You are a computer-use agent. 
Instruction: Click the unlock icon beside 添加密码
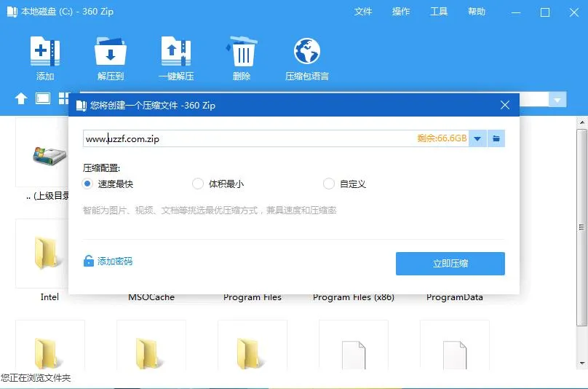click(x=89, y=261)
